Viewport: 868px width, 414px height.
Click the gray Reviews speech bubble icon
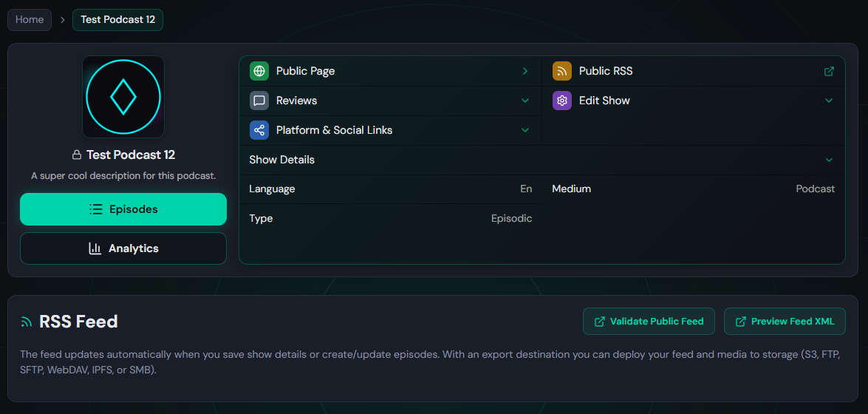[259, 101]
